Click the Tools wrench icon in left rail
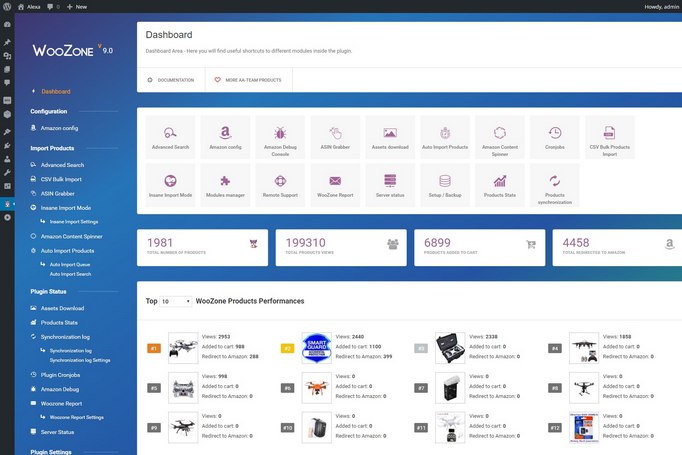 coord(7,173)
